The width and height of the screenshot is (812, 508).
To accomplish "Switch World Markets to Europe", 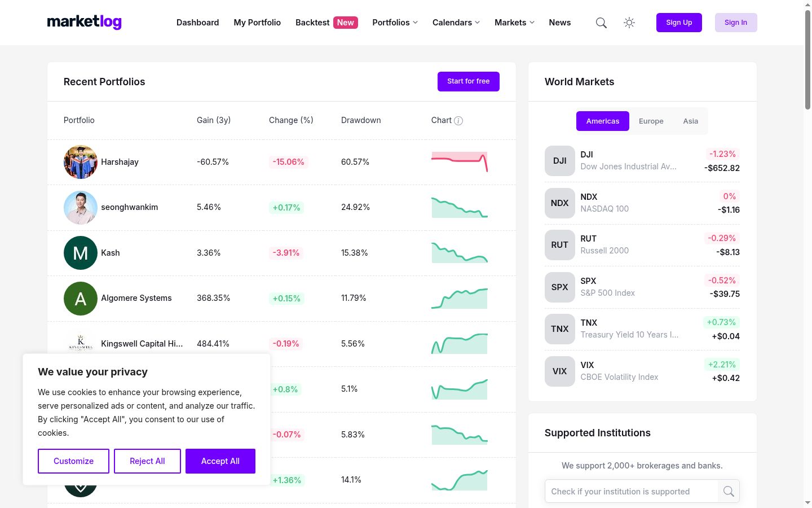I will [651, 121].
